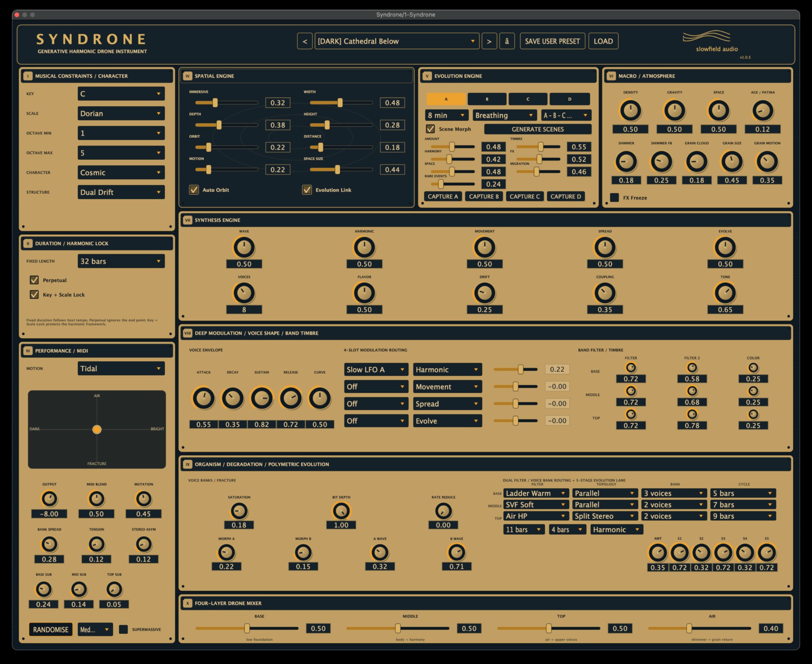This screenshot has height=664, width=812.
Task: Go to next preset with right arrow
Action: (489, 41)
